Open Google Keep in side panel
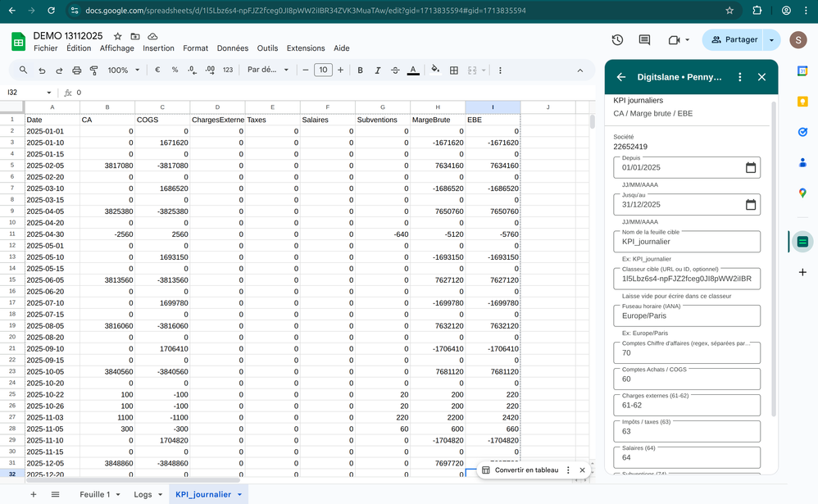This screenshot has height=504, width=818. (802, 102)
